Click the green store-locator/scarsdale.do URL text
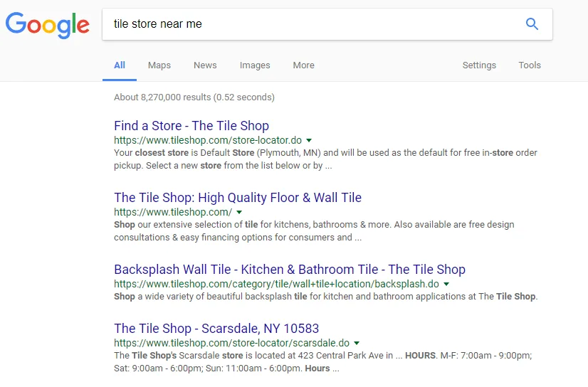 tap(231, 344)
